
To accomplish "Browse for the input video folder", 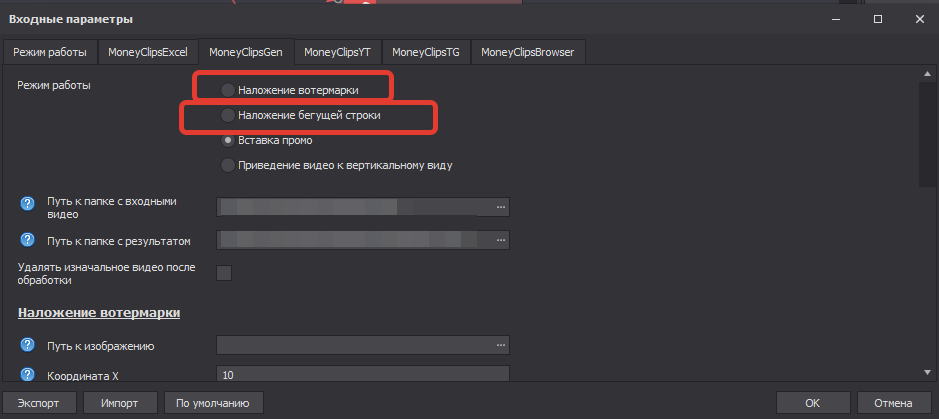I will point(502,207).
